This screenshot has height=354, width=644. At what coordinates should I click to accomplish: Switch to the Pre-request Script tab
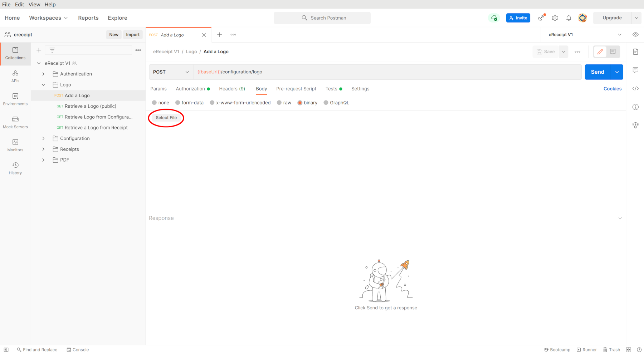point(296,89)
